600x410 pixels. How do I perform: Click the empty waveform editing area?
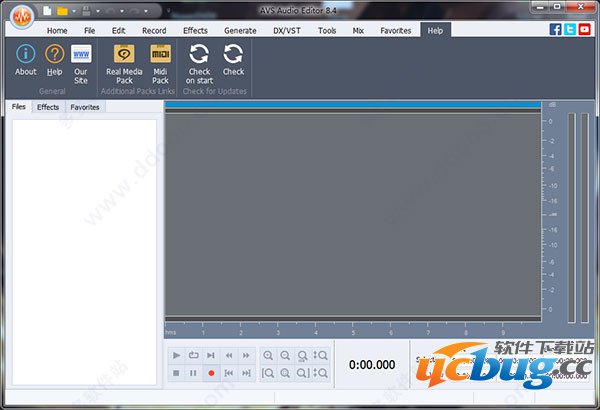[353, 215]
